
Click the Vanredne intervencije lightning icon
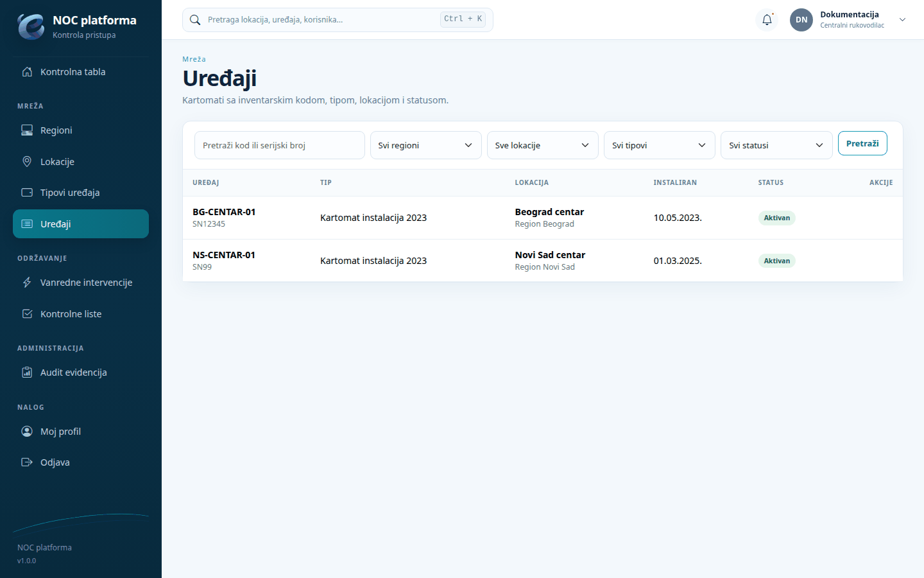click(27, 283)
